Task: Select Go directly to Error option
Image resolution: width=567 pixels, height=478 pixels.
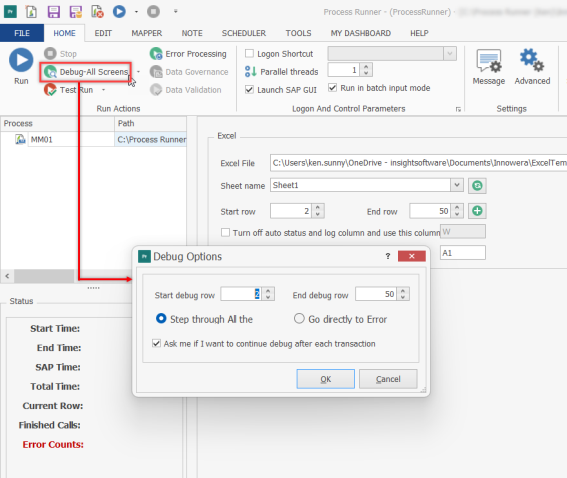Action: coord(299,319)
